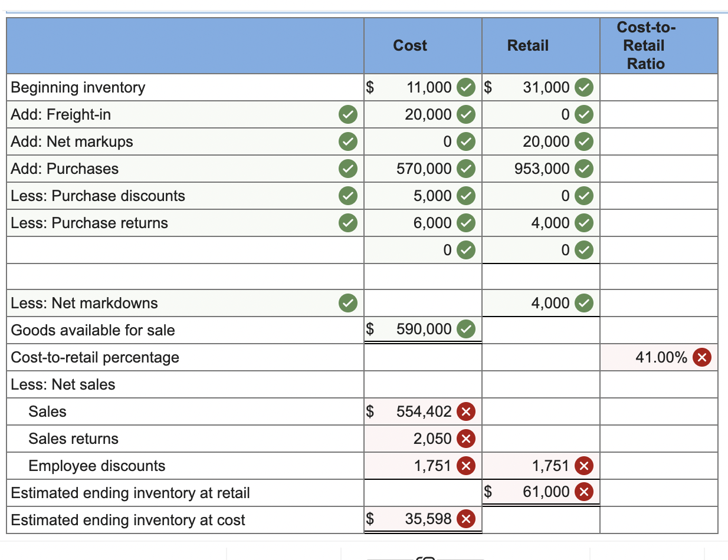Image resolution: width=728 pixels, height=560 pixels.
Task: Select the Purchase returns cost field 6,000
Action: click(x=423, y=223)
